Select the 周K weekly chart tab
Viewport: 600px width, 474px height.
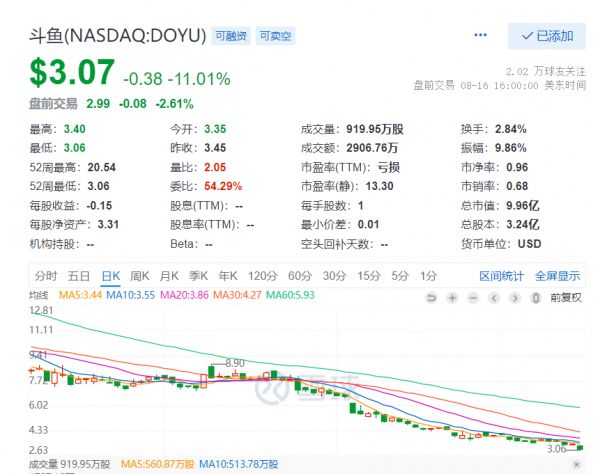(139, 275)
